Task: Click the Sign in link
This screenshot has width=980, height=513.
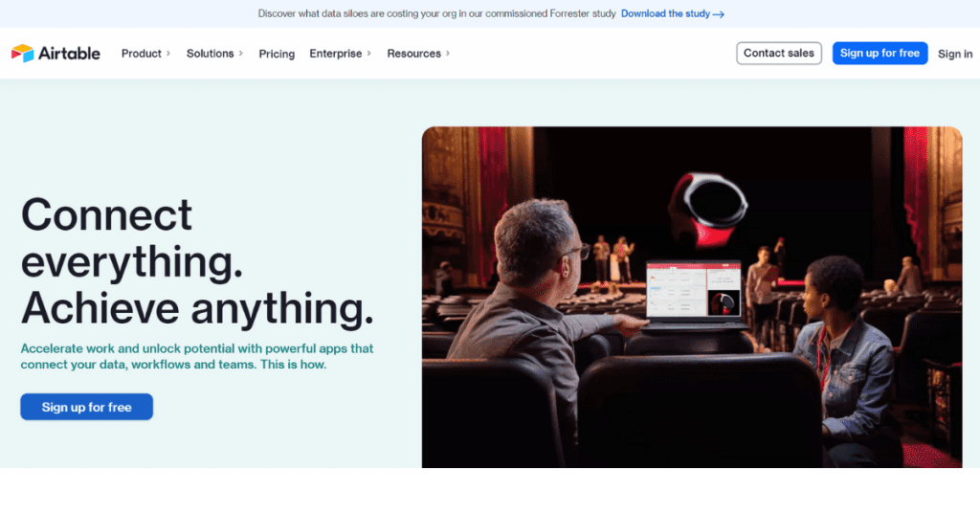Action: [x=954, y=54]
